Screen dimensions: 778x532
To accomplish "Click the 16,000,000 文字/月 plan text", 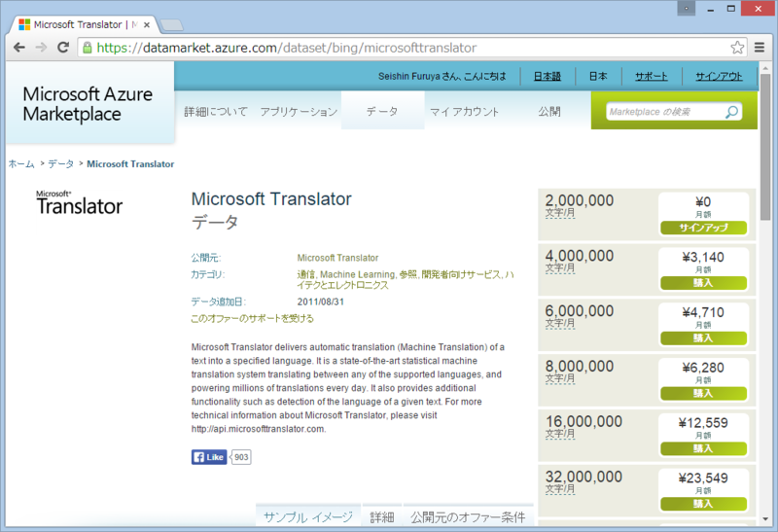I will tap(583, 426).
